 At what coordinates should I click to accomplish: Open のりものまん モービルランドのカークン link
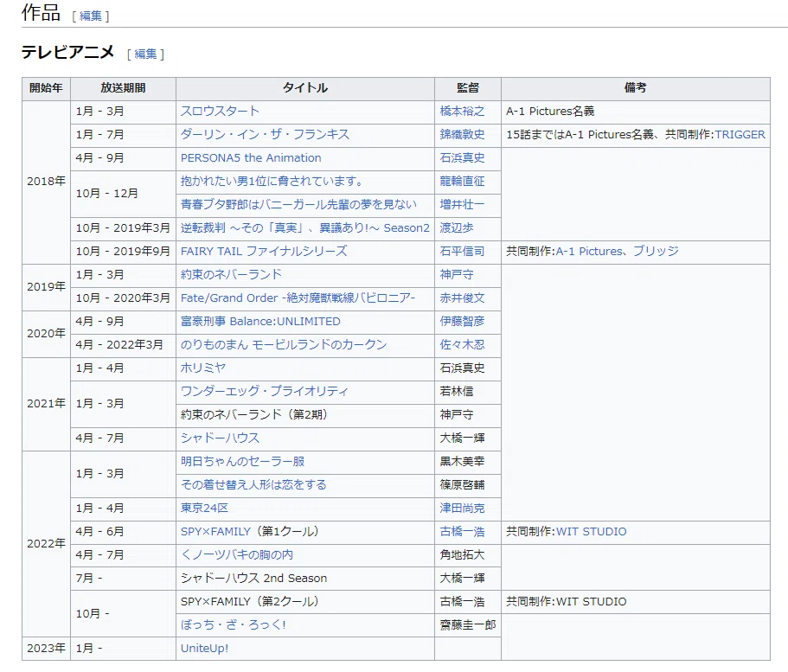[284, 345]
